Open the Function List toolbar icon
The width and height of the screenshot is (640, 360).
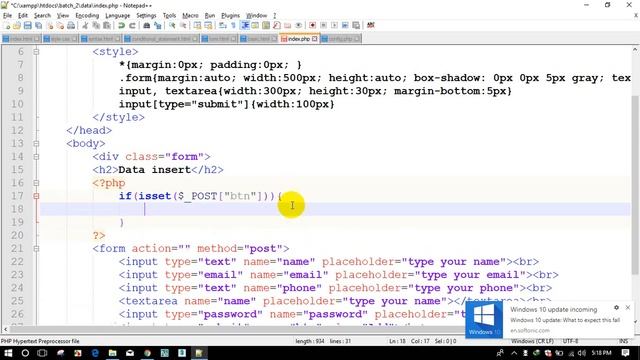(x=277, y=25)
